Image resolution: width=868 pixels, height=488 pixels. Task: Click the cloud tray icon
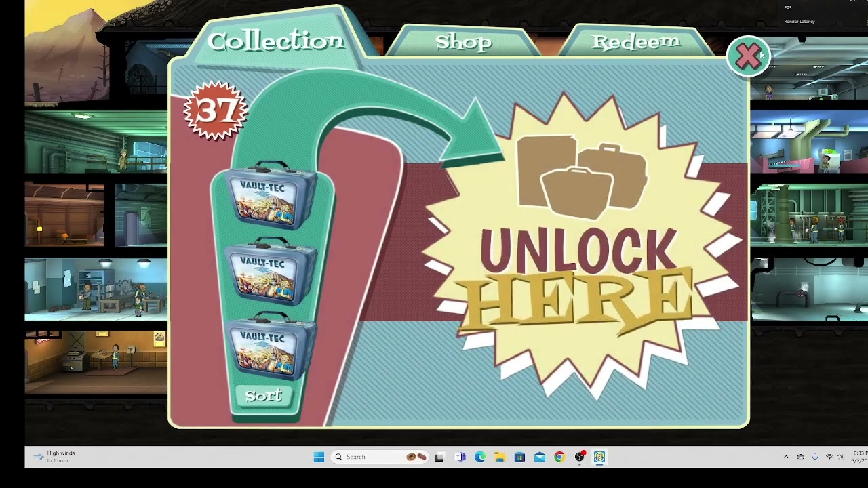[801, 457]
